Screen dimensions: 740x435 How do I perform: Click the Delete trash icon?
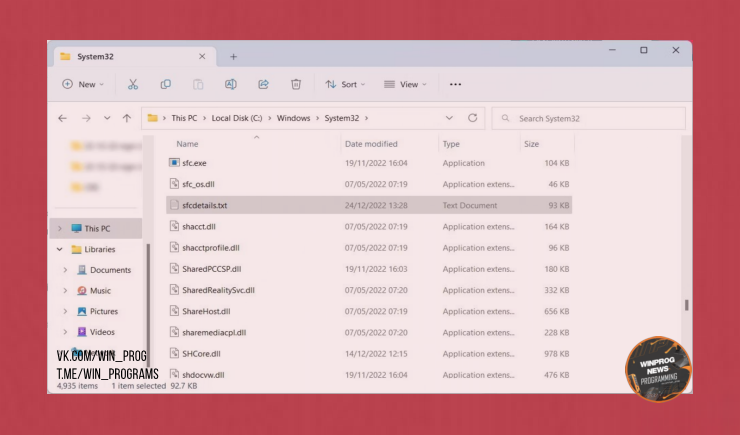[x=296, y=84]
